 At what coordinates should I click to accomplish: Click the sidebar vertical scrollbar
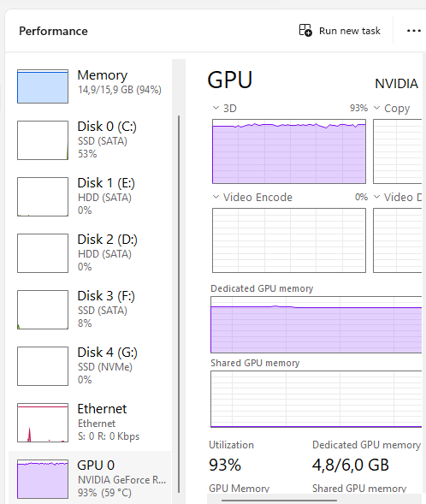point(179,304)
